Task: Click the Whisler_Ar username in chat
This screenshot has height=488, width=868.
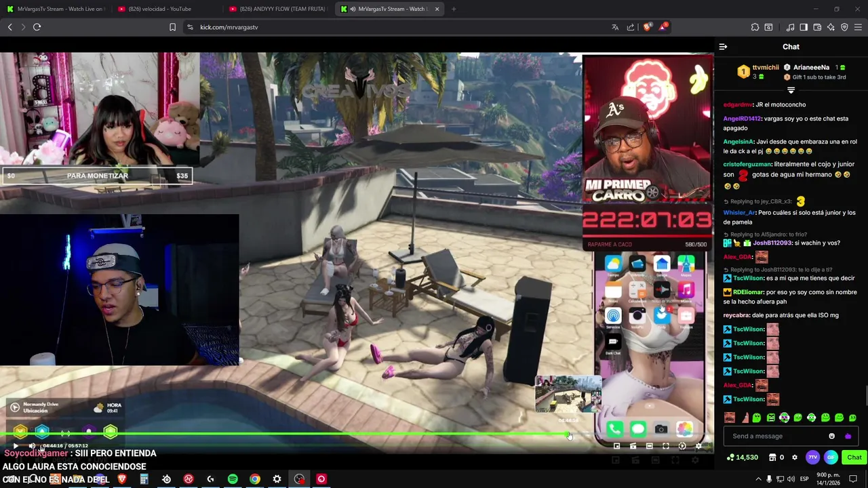Action: [x=738, y=212]
